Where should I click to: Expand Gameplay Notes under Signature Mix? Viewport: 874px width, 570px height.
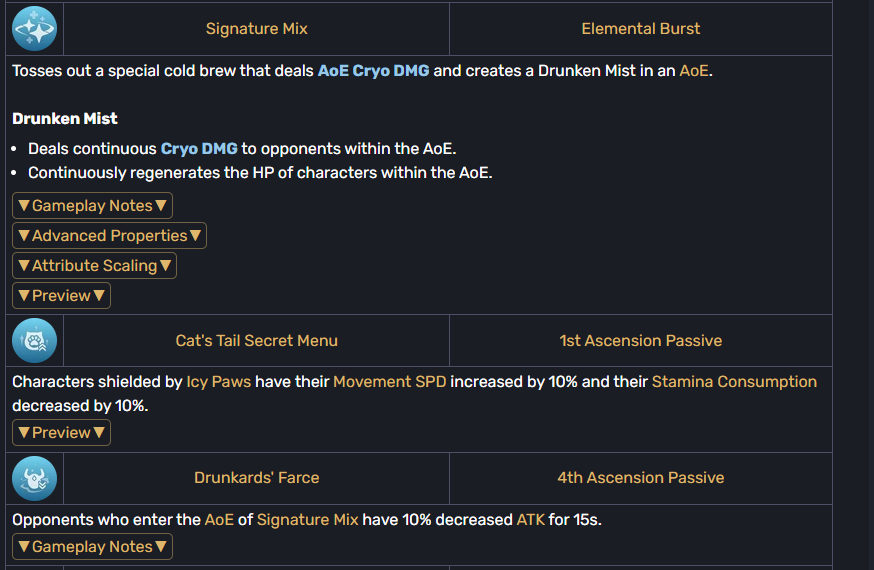pos(93,206)
